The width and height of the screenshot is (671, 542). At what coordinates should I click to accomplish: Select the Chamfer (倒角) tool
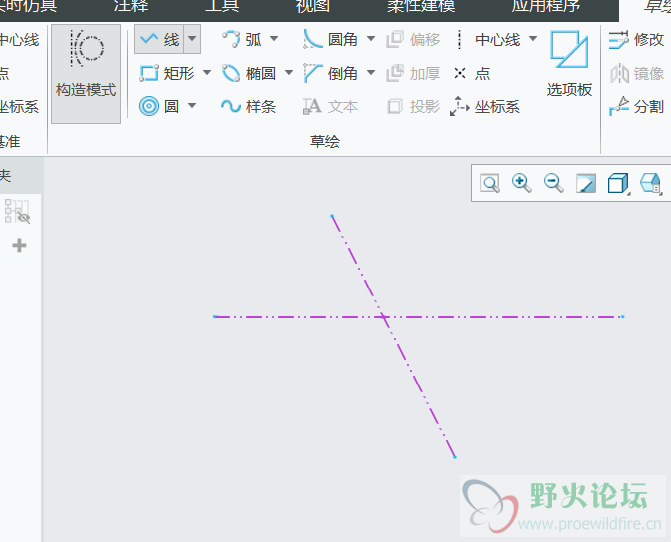[330, 74]
